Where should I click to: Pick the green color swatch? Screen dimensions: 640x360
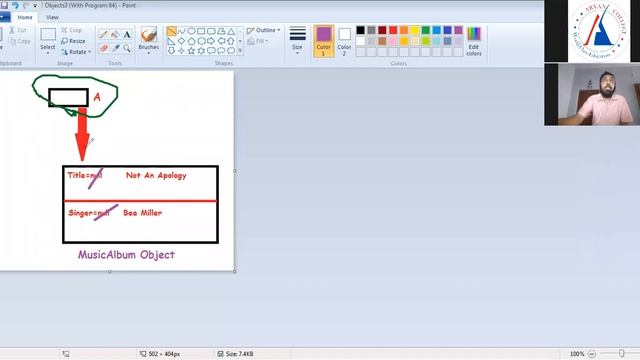click(x=426, y=30)
